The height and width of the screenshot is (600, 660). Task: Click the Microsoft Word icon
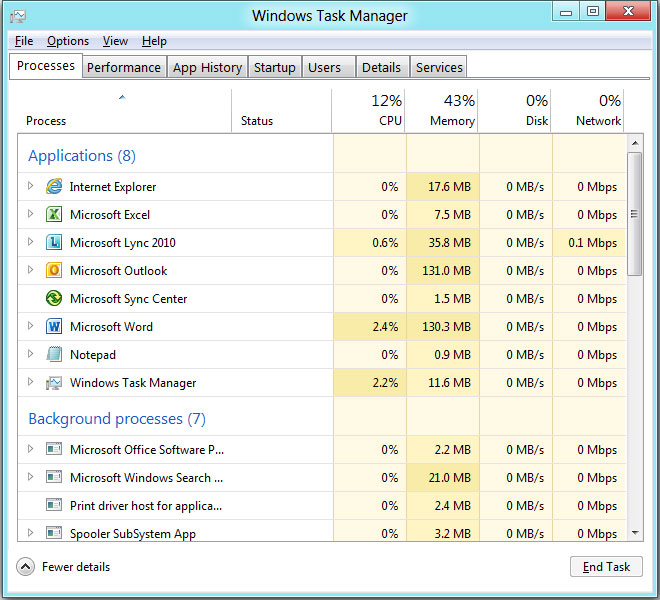(54, 327)
